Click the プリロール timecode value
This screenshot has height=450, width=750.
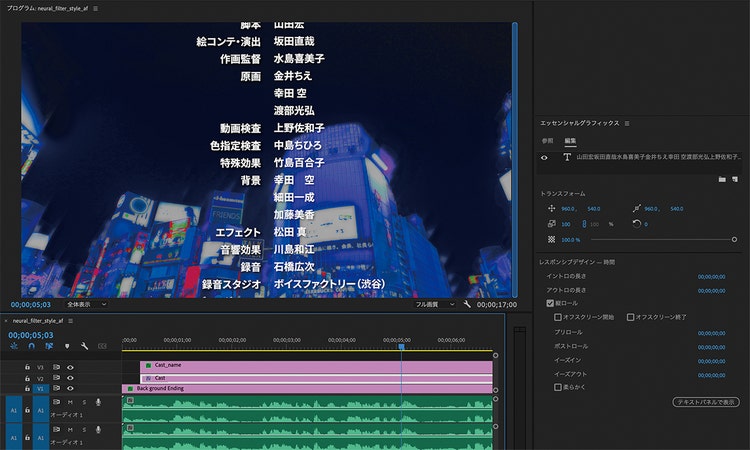point(711,333)
